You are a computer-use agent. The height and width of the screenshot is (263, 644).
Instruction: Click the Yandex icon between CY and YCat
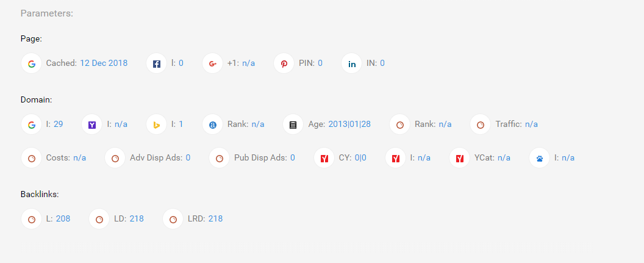click(396, 158)
